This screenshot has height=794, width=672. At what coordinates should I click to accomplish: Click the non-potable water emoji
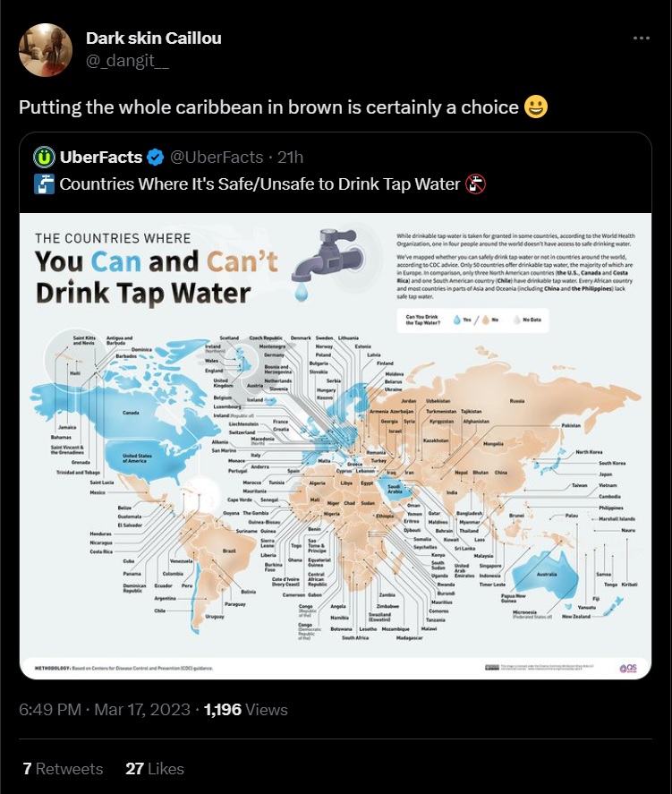(x=476, y=184)
